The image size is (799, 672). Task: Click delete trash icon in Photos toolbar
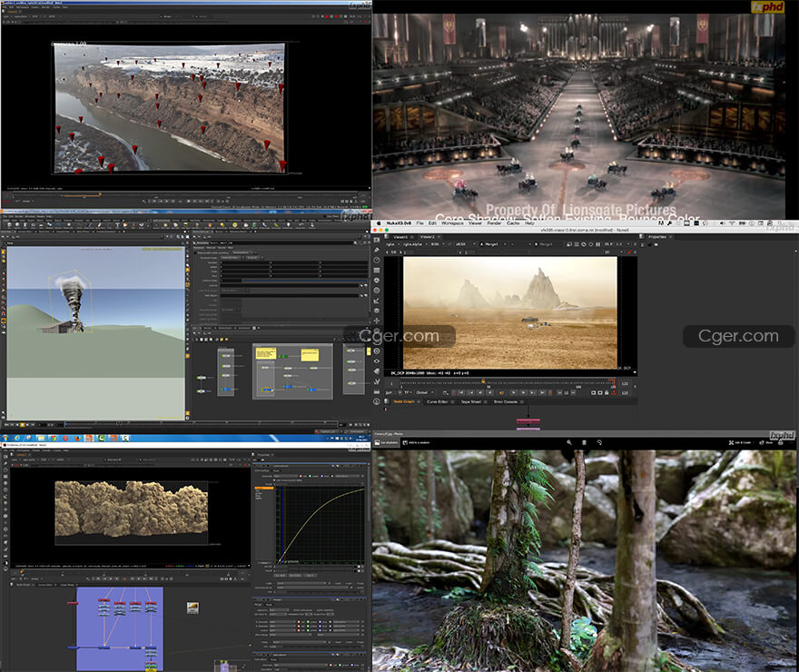[584, 442]
